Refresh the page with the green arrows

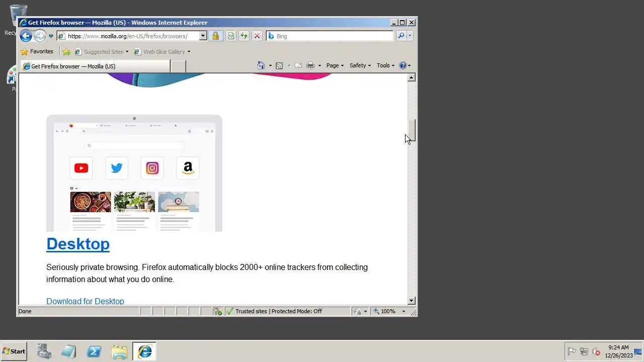244,36
